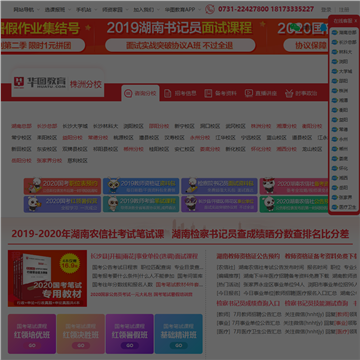Viewport: 360px width, 360px height.
Task: Click the chat icon beside 娄底 in the 在线客服 panel
Action: tap(335, 159)
